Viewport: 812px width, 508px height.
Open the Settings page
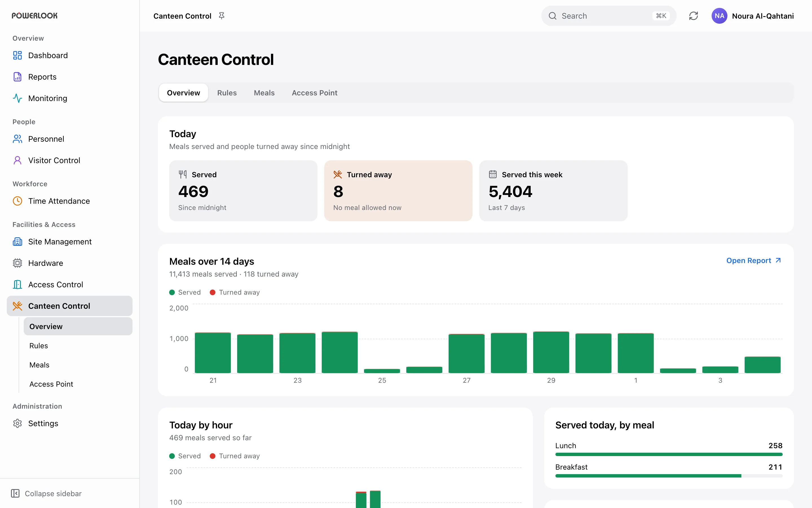coord(69,424)
